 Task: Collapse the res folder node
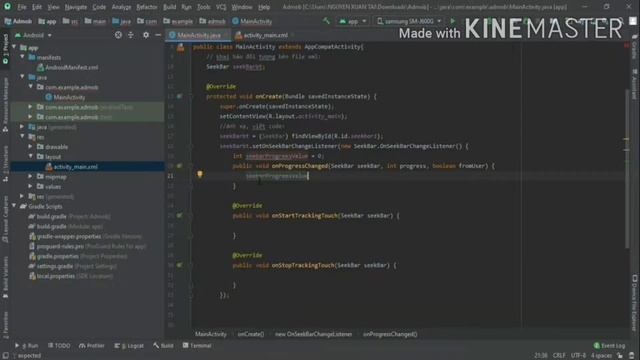click(x=23, y=137)
